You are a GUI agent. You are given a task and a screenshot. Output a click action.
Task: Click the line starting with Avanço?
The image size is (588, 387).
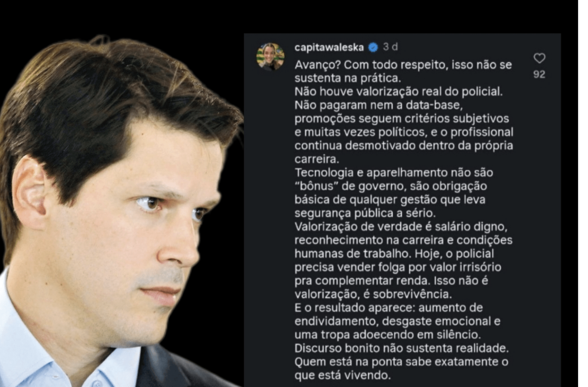pyautogui.click(x=403, y=65)
